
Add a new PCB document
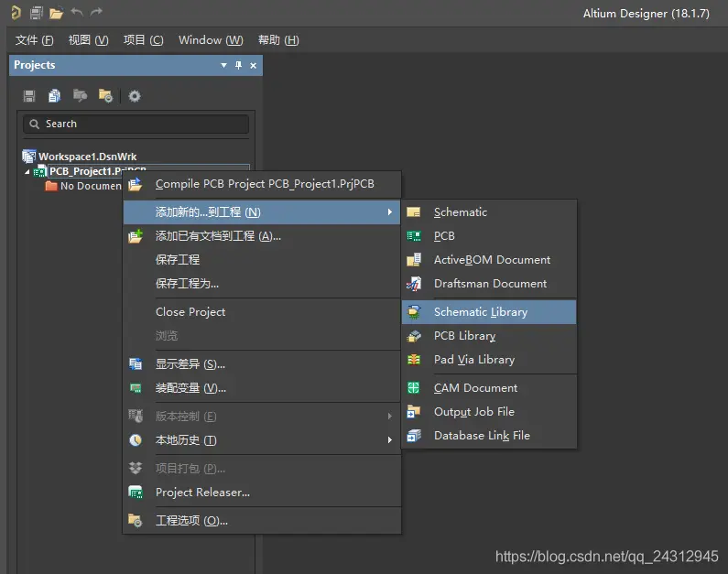tap(489, 236)
